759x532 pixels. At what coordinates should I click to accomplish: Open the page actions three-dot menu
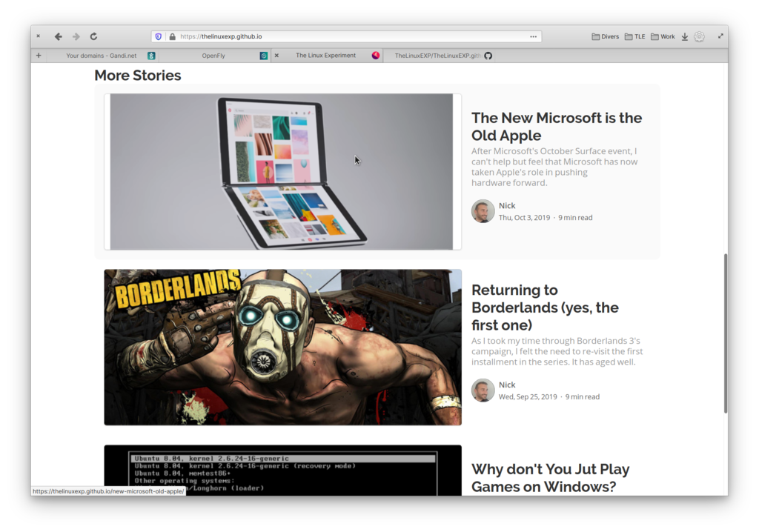(534, 37)
